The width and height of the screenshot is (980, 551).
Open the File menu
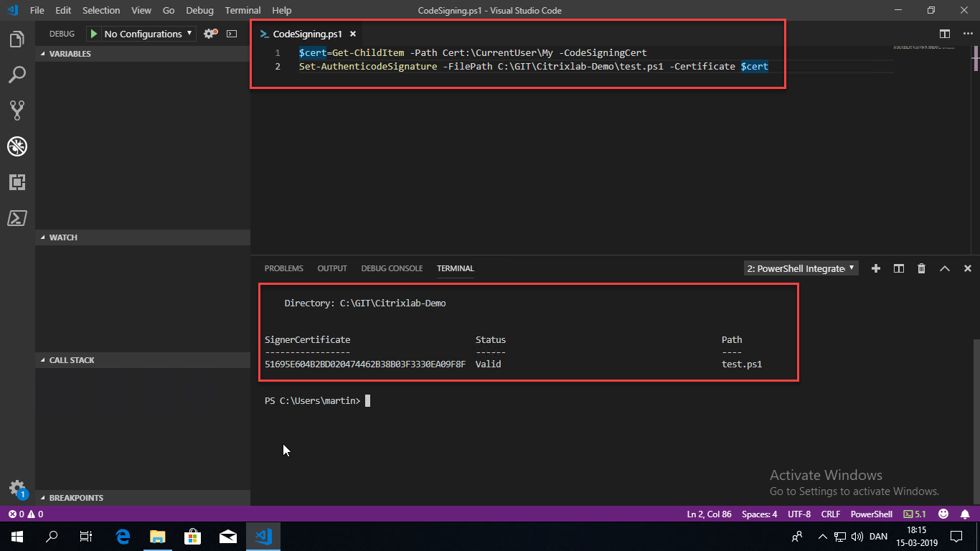click(37, 10)
